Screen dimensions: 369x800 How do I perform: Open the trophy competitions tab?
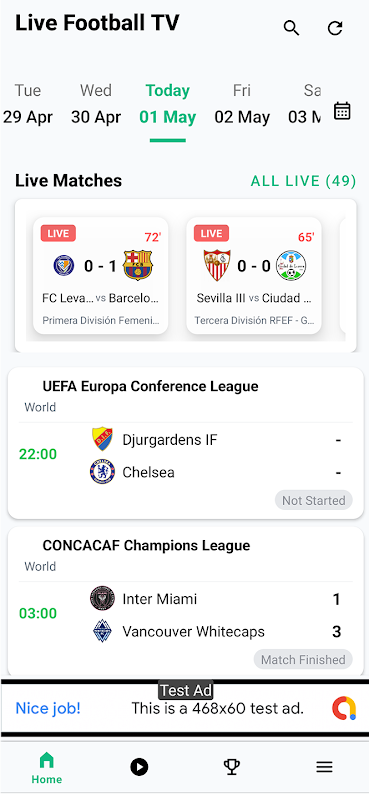(x=232, y=766)
